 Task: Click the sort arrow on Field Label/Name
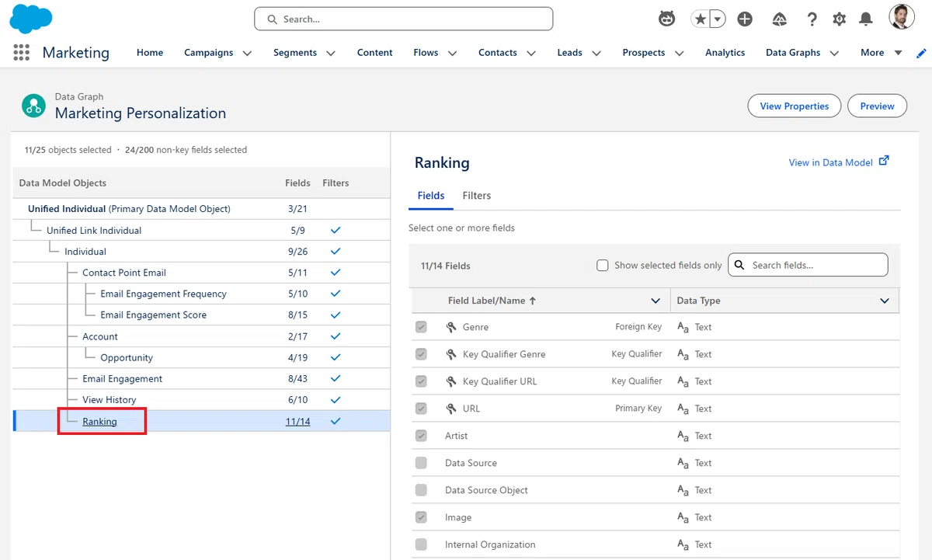pyautogui.click(x=533, y=301)
